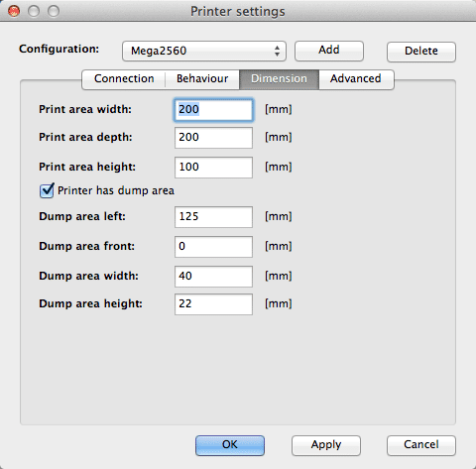The width and height of the screenshot is (476, 469).
Task: Delete the current configuration
Action: 421,52
